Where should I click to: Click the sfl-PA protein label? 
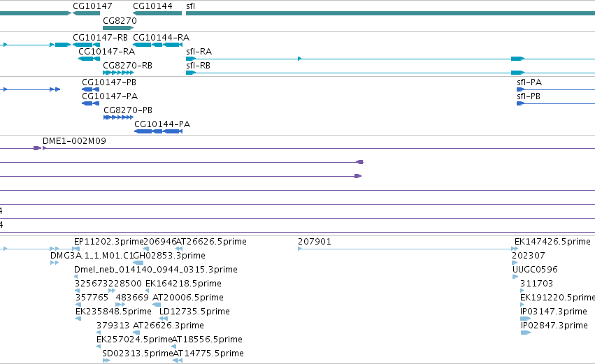click(x=529, y=82)
